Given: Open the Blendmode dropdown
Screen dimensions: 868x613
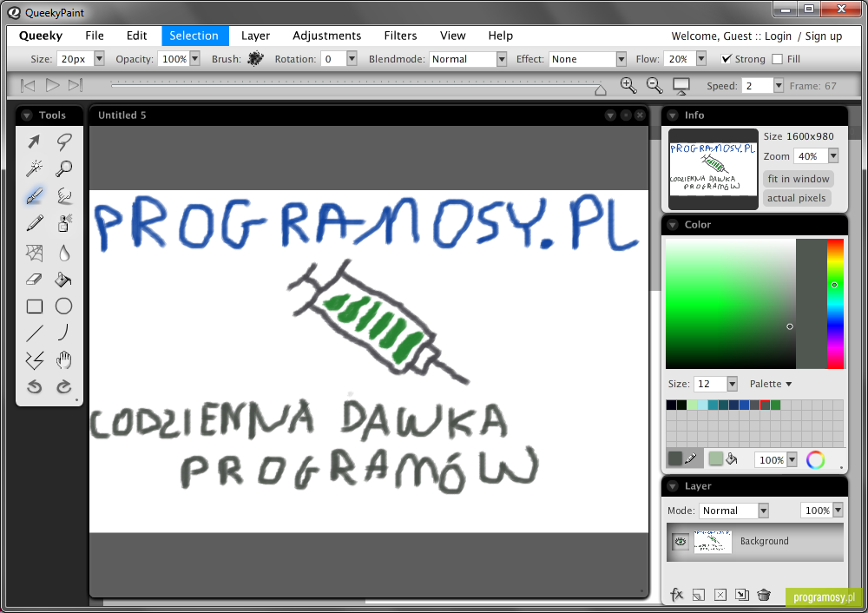Looking at the screenshot, I should click(502, 59).
